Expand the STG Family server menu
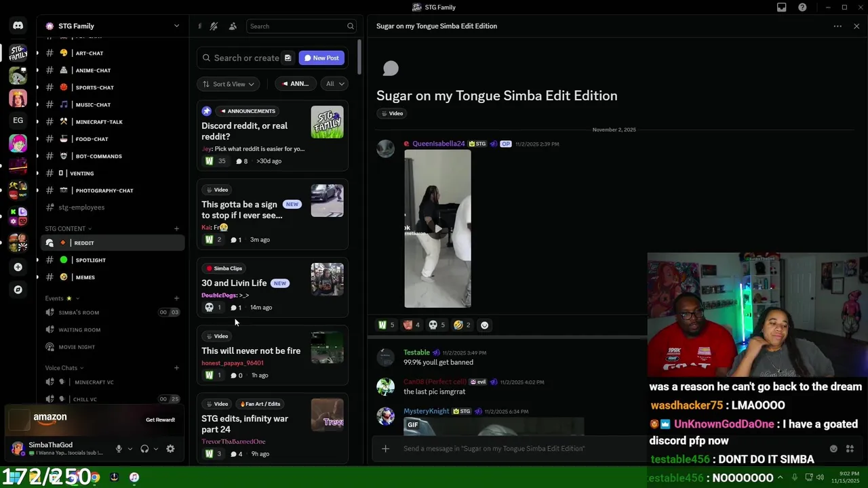 coord(176,26)
